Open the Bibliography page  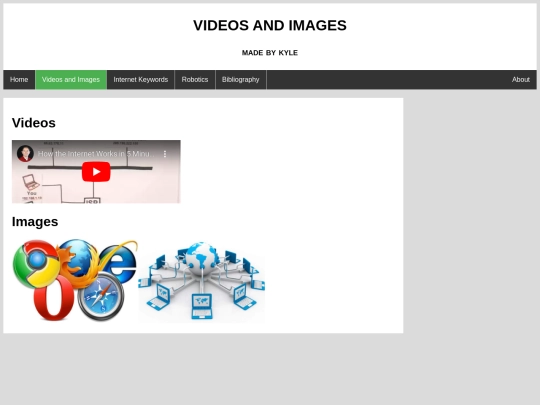241,80
